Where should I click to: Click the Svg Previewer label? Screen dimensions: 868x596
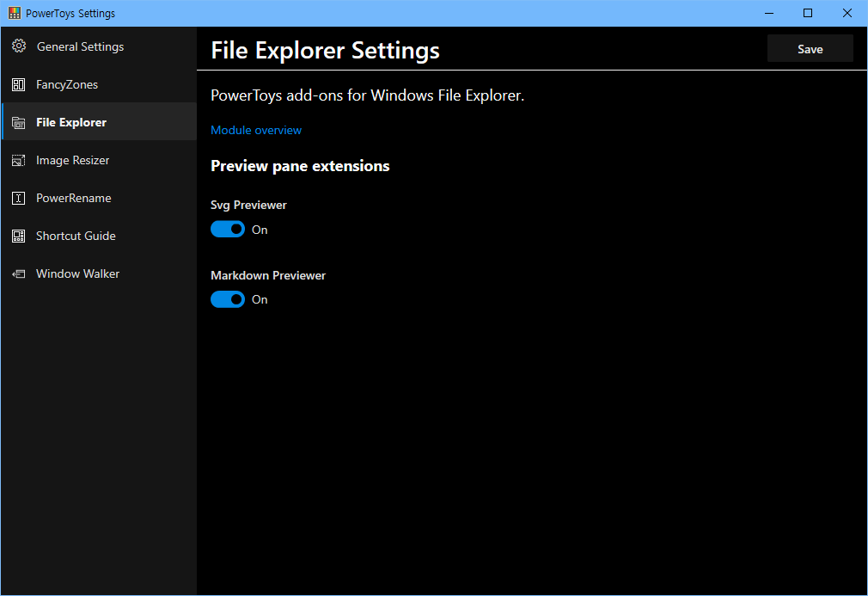coord(248,205)
